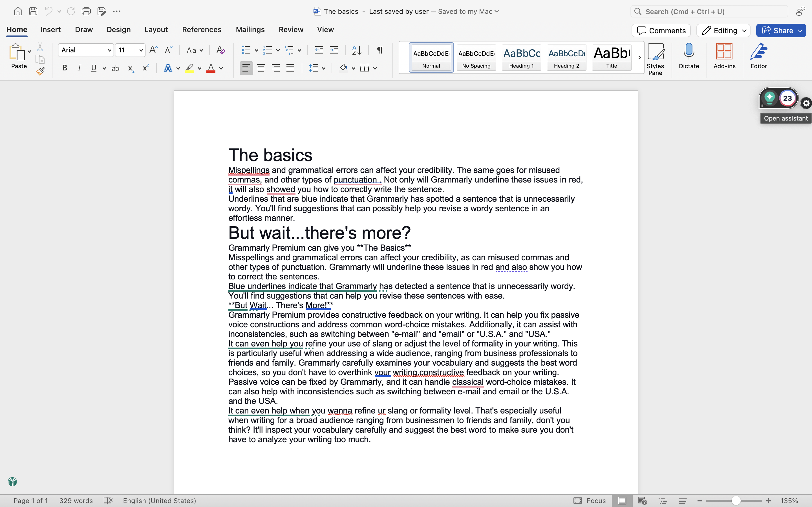
Task: Open the Add-ins panel
Action: 724,57
